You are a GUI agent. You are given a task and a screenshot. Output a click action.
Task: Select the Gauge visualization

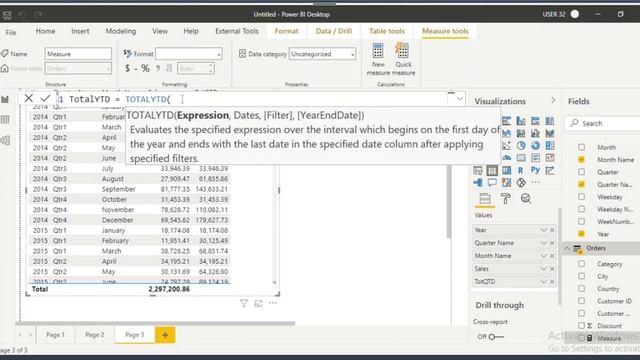point(507,158)
